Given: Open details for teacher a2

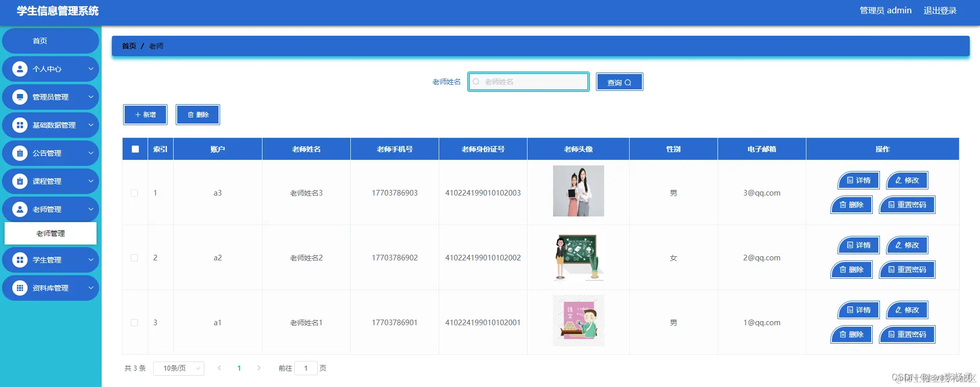Looking at the screenshot, I should (x=858, y=245).
